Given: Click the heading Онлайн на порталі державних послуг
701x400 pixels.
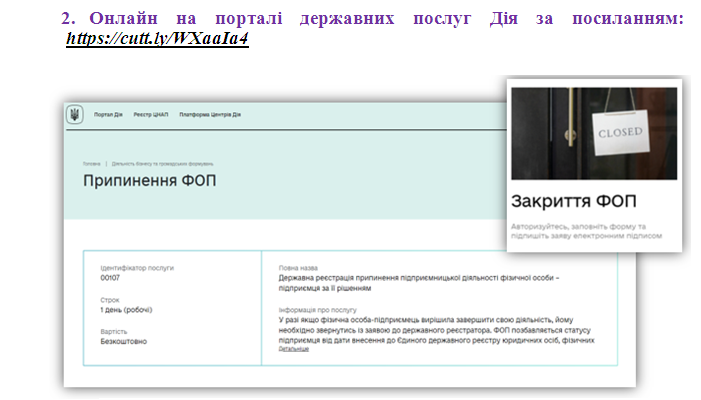Looking at the screenshot, I should pyautogui.click(x=372, y=19).
